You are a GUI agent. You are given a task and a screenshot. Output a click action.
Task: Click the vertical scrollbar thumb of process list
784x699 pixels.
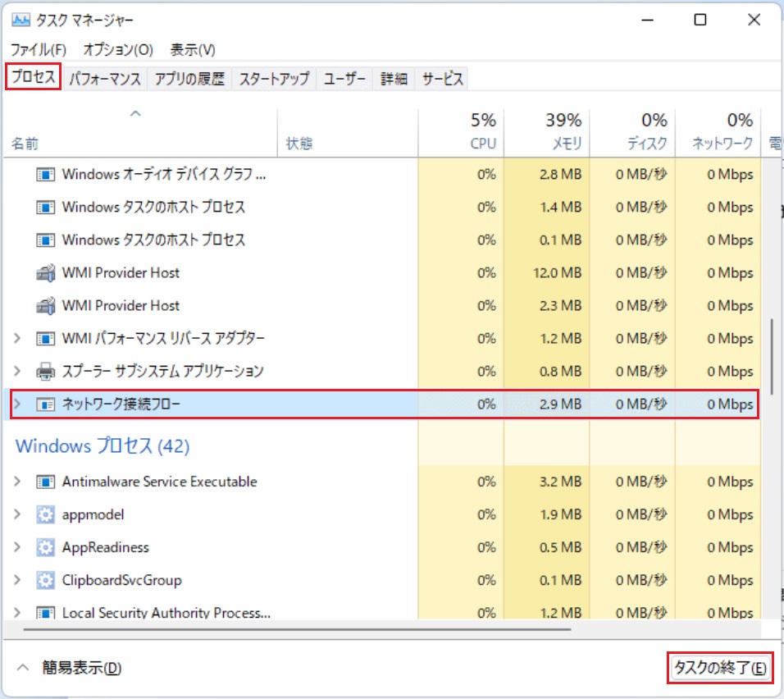click(x=773, y=356)
